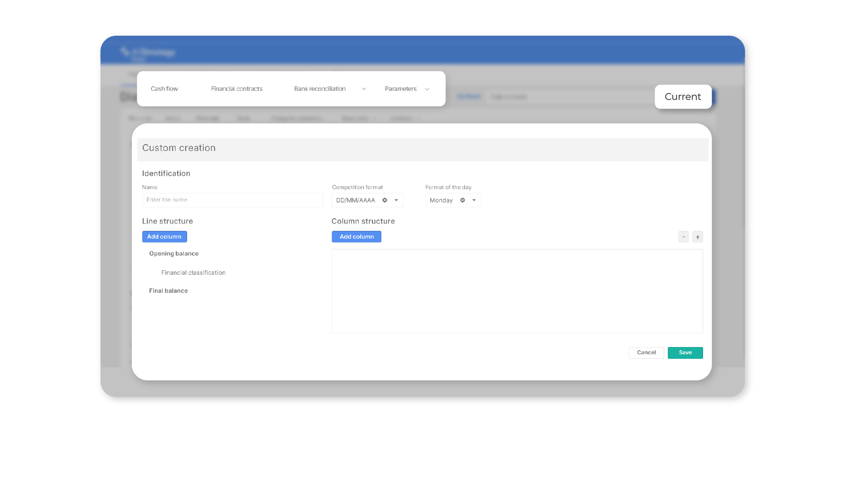Click the Name input field
This screenshot has width=868, height=488.
click(233, 200)
